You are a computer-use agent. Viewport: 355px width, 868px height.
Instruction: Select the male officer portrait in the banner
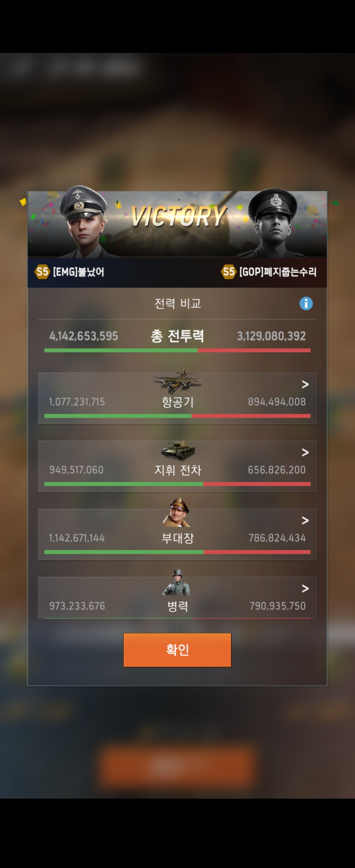pyautogui.click(x=272, y=223)
